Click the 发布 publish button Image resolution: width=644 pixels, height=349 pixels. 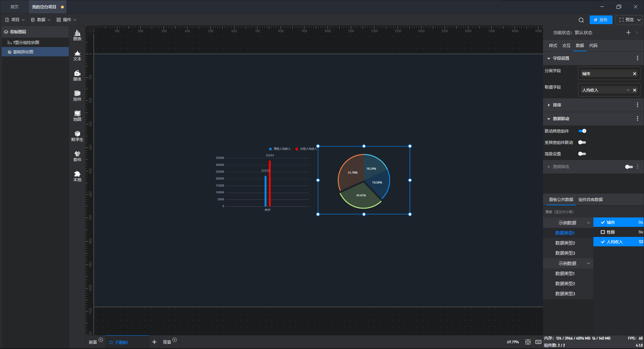[601, 20]
